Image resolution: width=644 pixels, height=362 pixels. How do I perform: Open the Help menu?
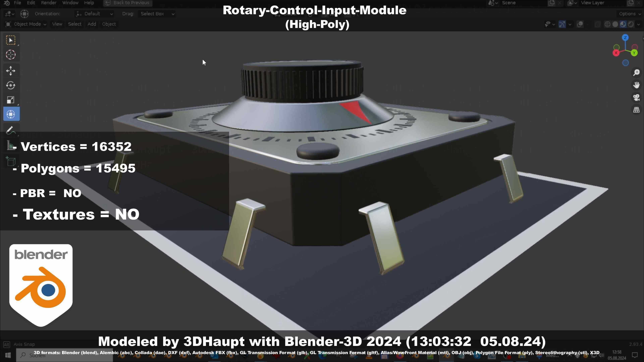tap(89, 3)
